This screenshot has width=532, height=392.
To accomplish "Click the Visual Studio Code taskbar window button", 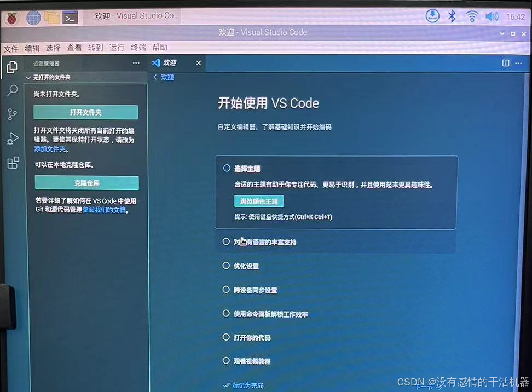I will (132, 16).
